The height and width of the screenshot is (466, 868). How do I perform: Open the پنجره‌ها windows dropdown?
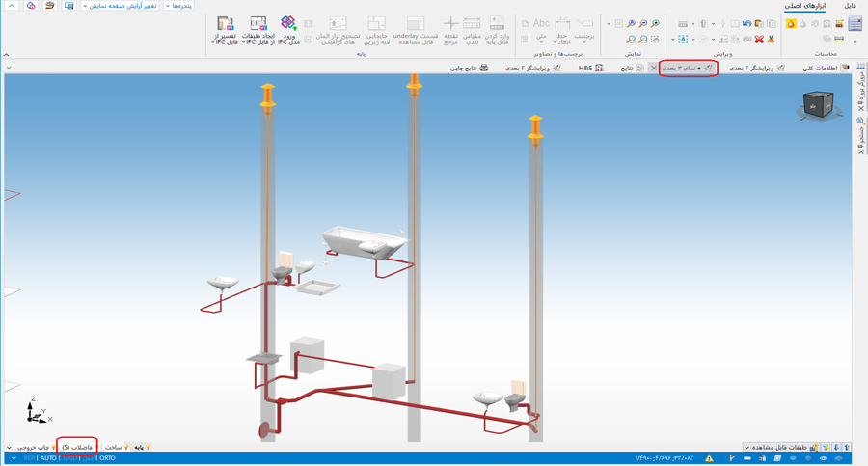178,6
